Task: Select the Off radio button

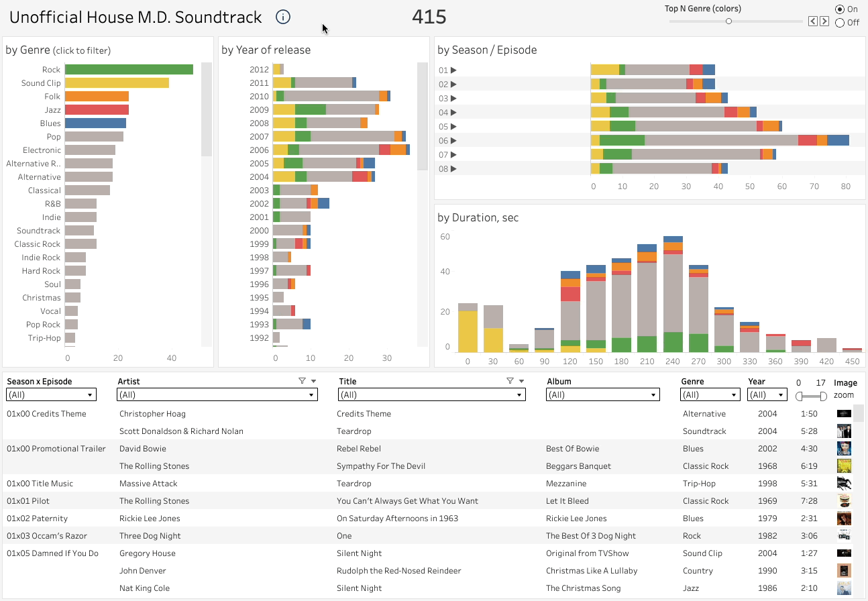Action: [x=840, y=23]
